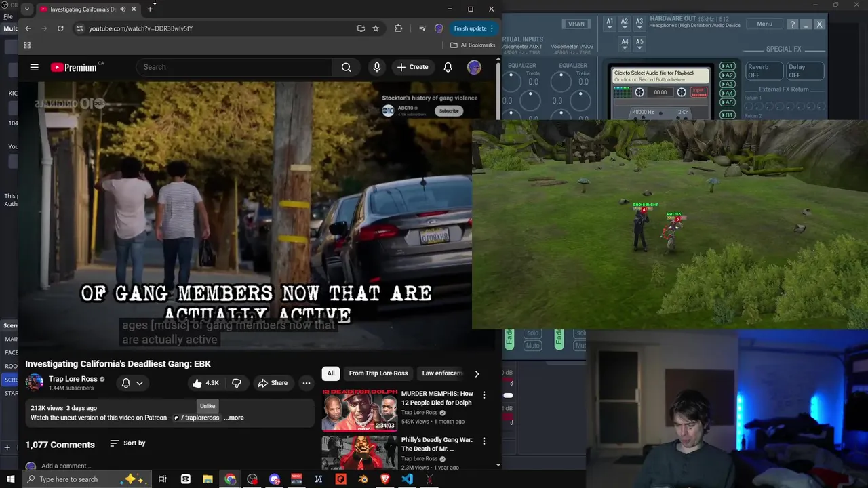Toggle cassette B1 output routing
Screen dimensions: 868x488
pos(727,115)
